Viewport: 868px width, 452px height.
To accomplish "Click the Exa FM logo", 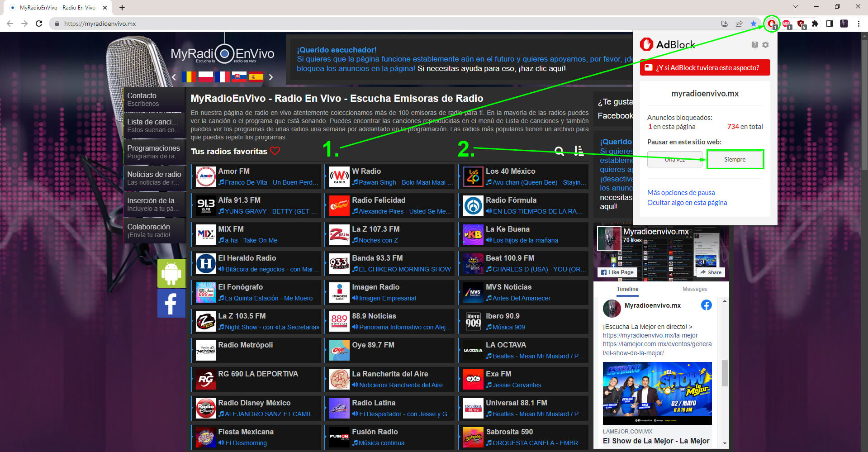I will point(473,379).
